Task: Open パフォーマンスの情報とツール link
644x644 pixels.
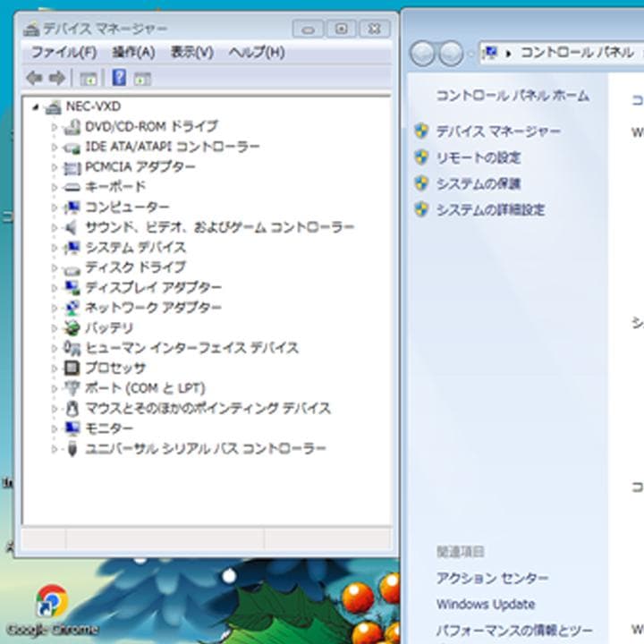Action: (x=514, y=630)
